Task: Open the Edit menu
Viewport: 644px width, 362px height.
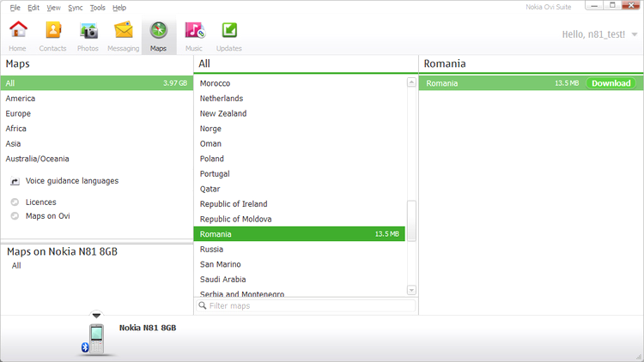Action: [x=33, y=8]
